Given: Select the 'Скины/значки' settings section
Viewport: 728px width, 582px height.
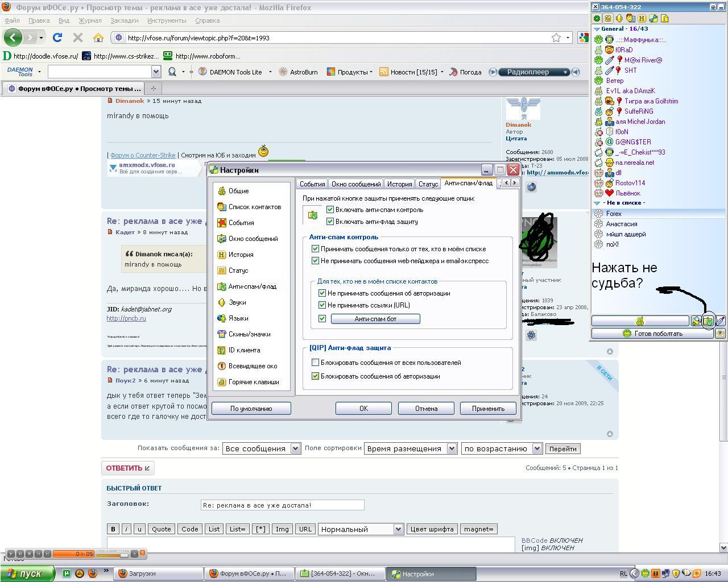Looking at the screenshot, I should (249, 334).
